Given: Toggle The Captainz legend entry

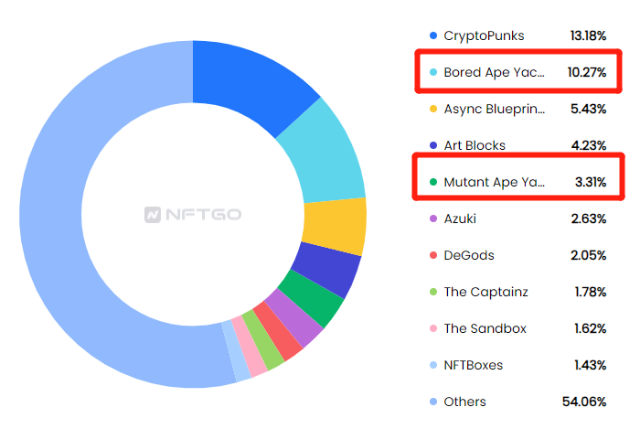Looking at the screenshot, I should 484,292.
